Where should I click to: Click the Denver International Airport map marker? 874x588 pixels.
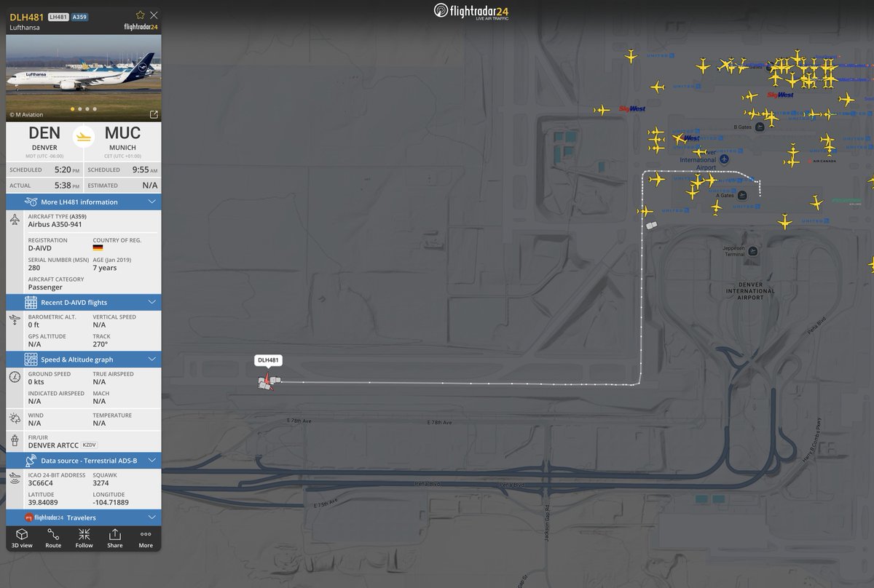723,159
